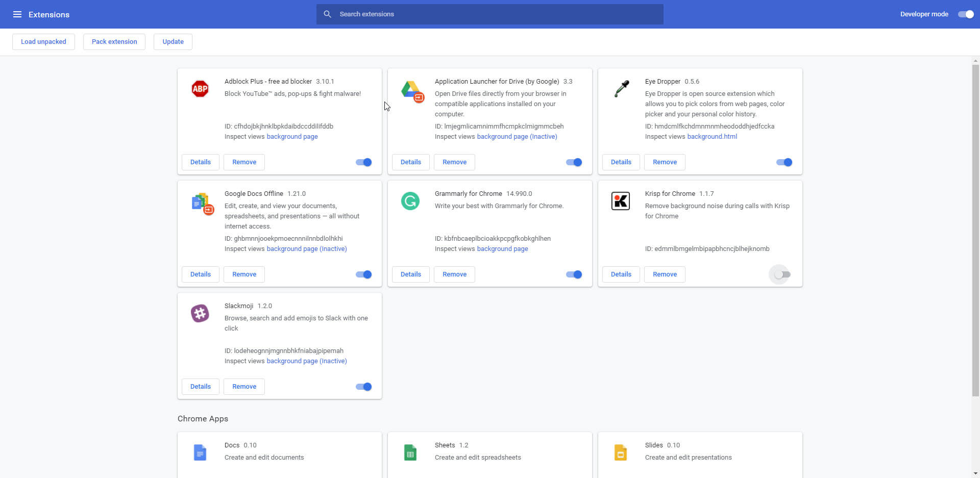Open Slackmoji background page (Inactive) link

[x=307, y=361]
